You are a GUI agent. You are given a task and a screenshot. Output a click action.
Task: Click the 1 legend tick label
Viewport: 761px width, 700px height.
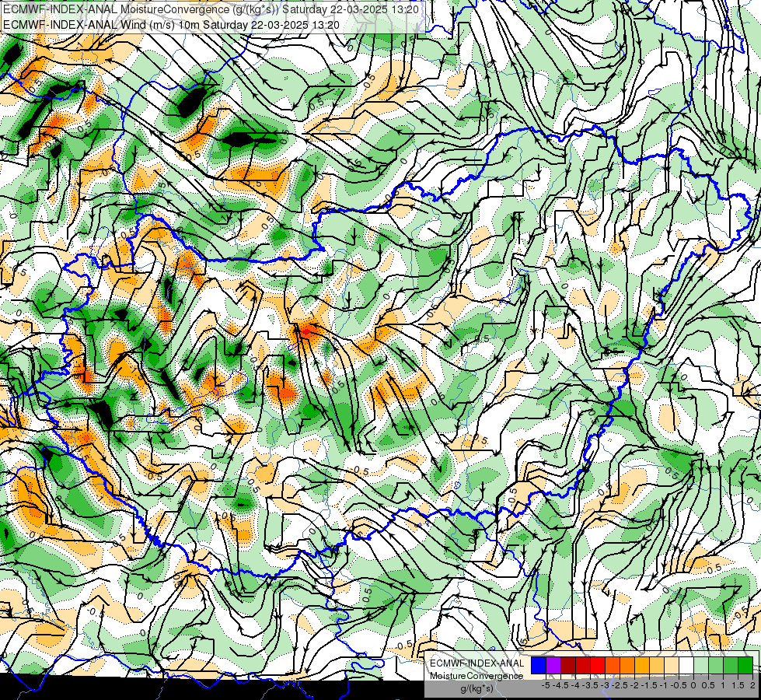point(723,685)
